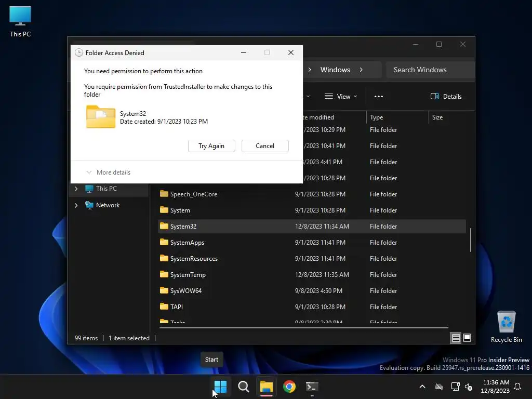Click the Details pane button
The image size is (532, 399).
(x=446, y=96)
